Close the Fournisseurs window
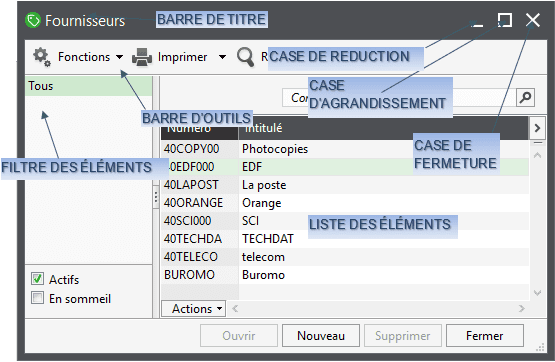The image size is (555, 362). pyautogui.click(x=533, y=20)
